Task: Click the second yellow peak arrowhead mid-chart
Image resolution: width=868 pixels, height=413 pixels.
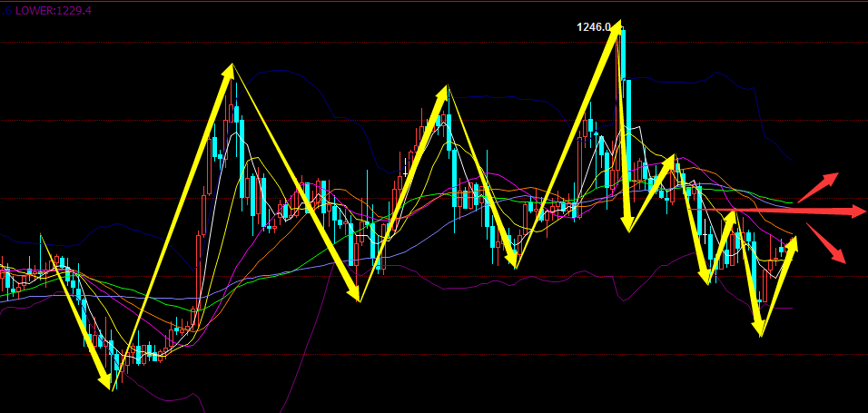Action: click(x=445, y=90)
